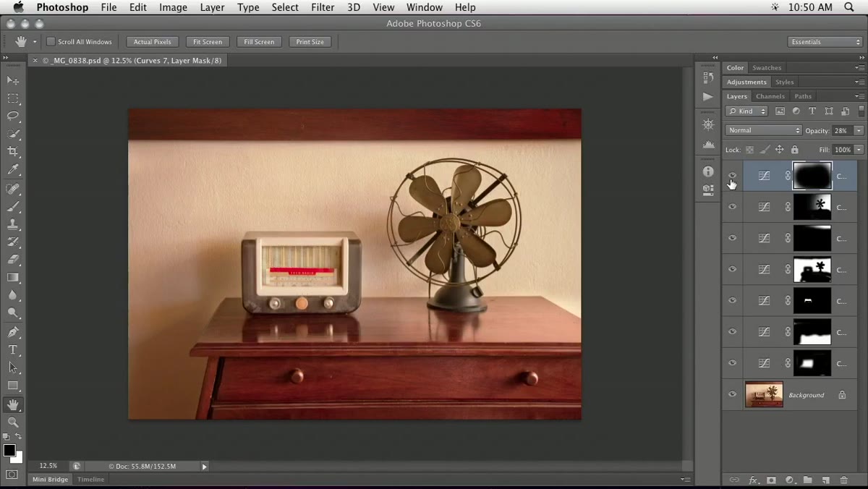Click the Fill Screen button
This screenshot has height=489, width=868.
[x=259, y=42]
